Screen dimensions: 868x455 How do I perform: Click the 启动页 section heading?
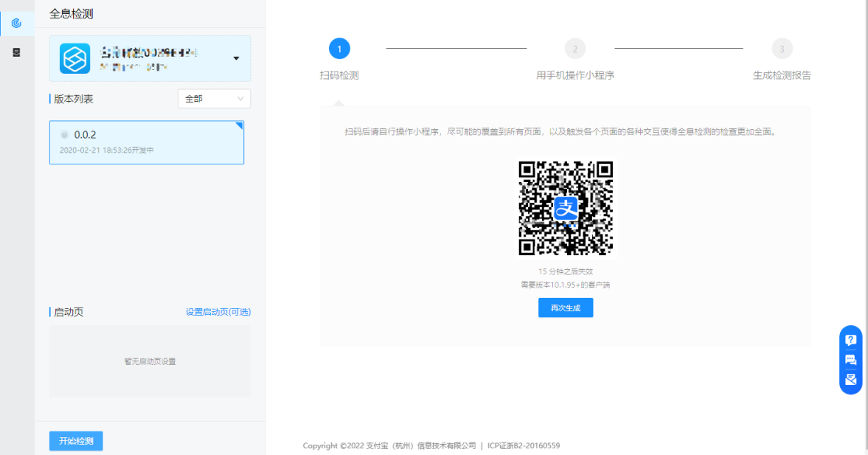(69, 312)
